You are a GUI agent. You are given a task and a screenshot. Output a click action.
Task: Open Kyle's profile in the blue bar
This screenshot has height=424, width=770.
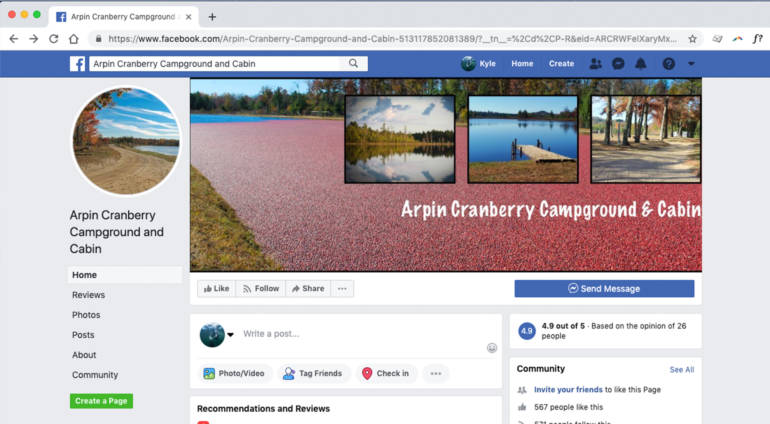(x=478, y=63)
